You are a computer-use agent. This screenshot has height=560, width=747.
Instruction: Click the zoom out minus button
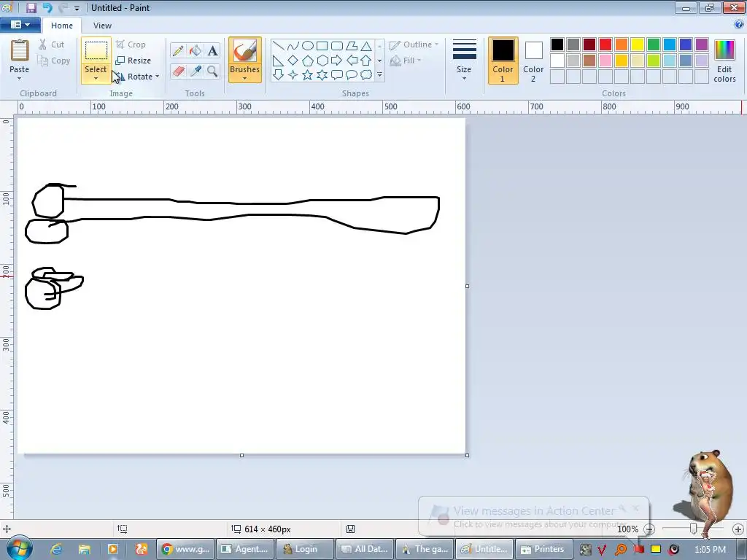pos(649,529)
